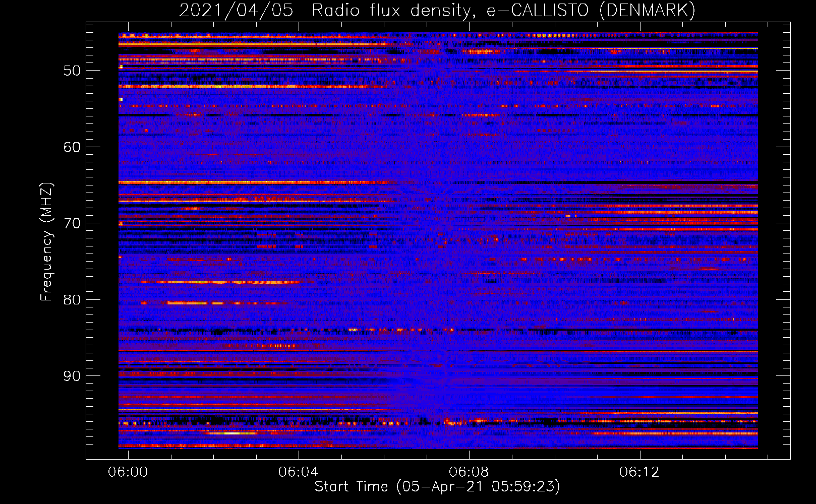Screen dimensions: 816x504
Task: Click the '06:12' time tick label
Action: click(639, 472)
